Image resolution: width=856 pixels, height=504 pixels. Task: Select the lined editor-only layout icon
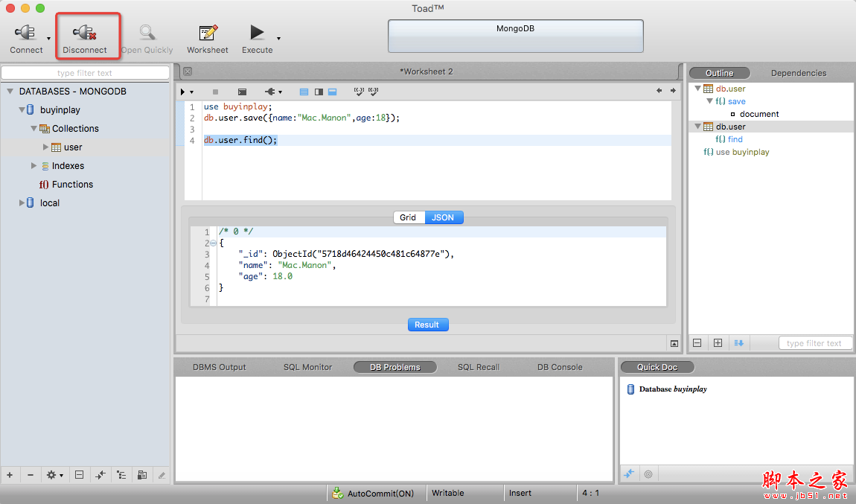(304, 92)
